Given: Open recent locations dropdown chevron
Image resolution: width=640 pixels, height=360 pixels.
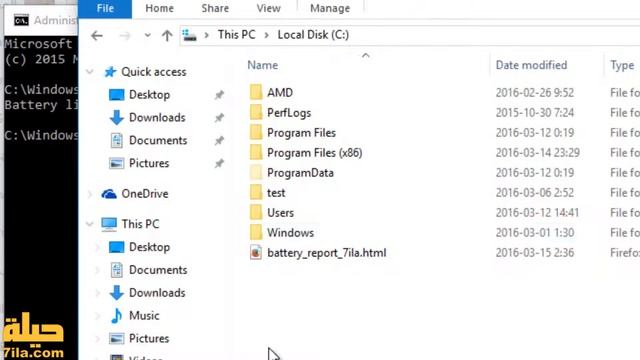Looking at the screenshot, I should coord(147,36).
